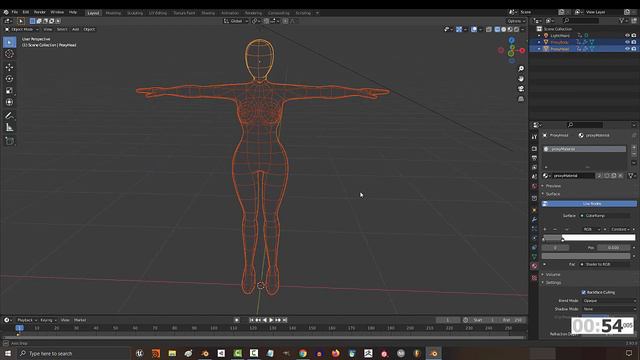Image resolution: width=640 pixels, height=360 pixels.
Task: Select the Annotate tool
Action: (9, 116)
